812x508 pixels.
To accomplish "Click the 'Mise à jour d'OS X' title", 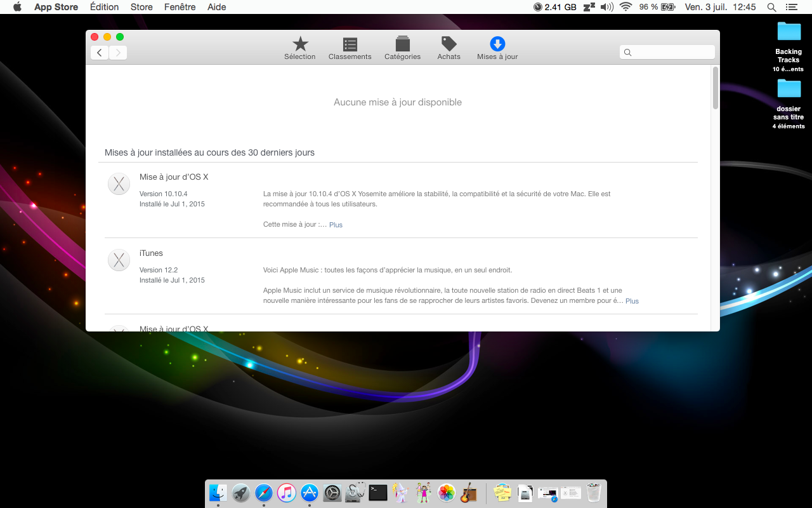I will (x=174, y=177).
